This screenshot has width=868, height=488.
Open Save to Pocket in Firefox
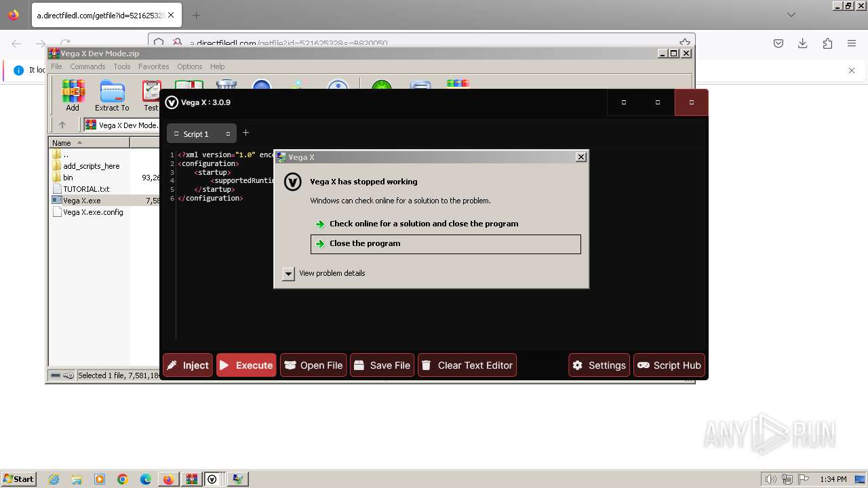pyautogui.click(x=778, y=43)
